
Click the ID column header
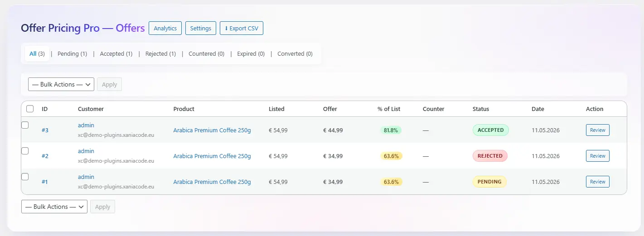coord(45,109)
